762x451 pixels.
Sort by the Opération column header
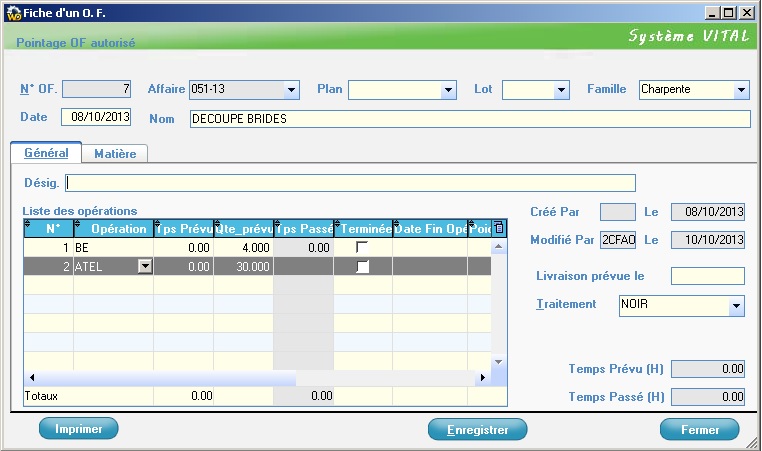(113, 229)
